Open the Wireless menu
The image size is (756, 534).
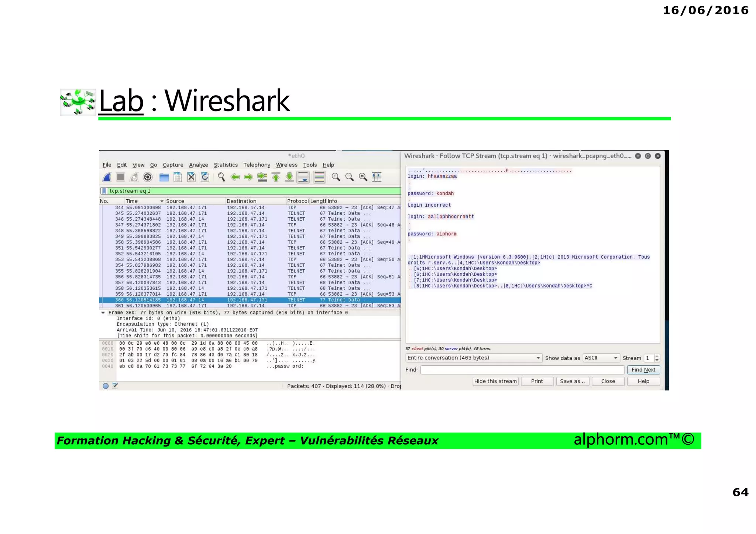[286, 165]
